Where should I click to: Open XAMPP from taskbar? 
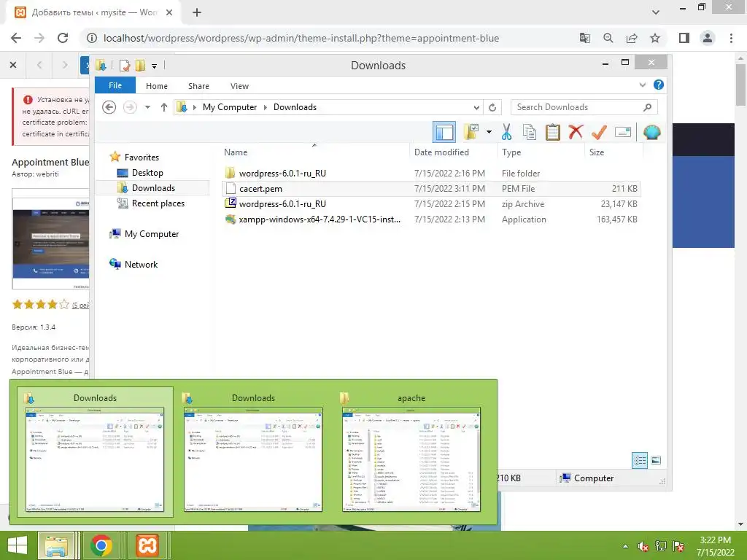coord(147,545)
